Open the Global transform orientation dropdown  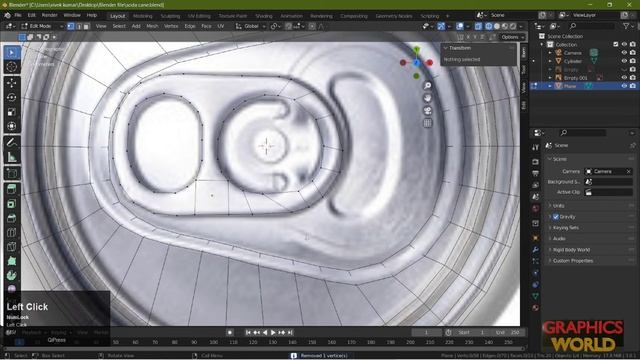click(x=251, y=26)
